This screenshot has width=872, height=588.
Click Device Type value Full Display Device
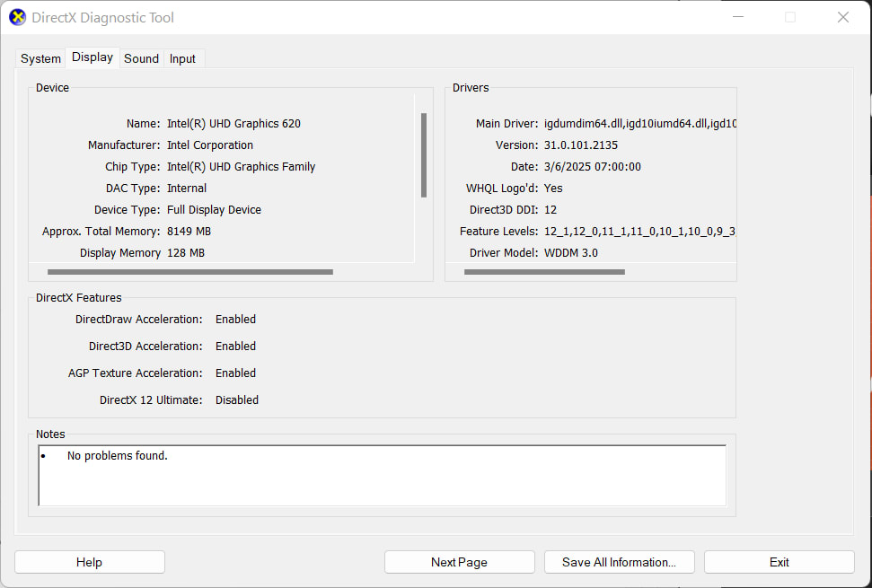[x=214, y=209]
